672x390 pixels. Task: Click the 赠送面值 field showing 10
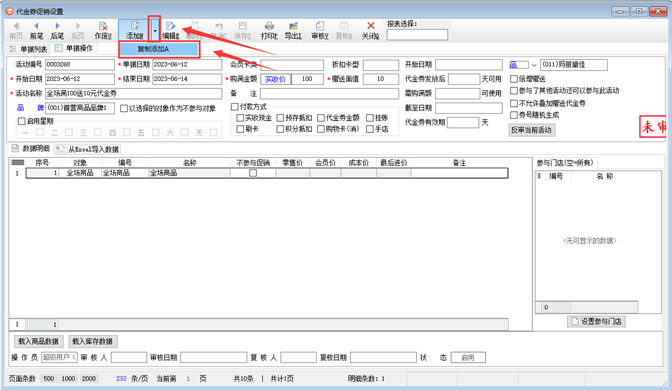pos(381,79)
